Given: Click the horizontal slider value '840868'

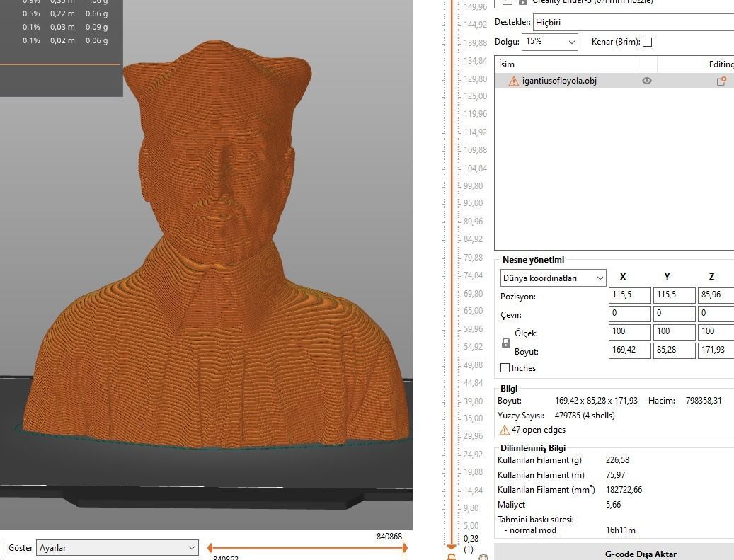Looking at the screenshot, I should 389,537.
